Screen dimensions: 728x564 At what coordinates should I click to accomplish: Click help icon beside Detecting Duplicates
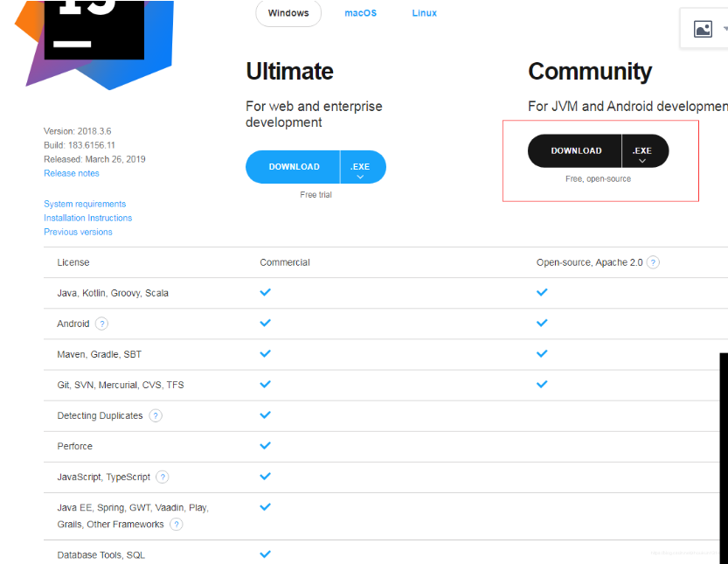tap(156, 415)
